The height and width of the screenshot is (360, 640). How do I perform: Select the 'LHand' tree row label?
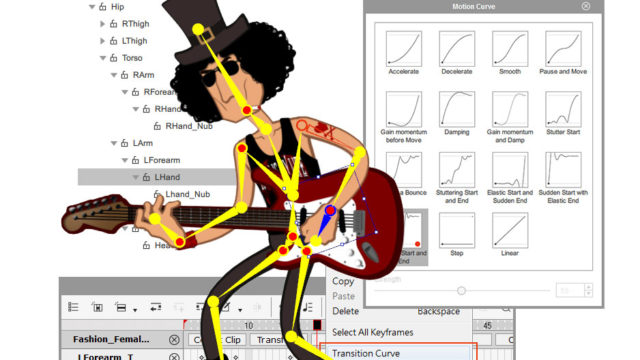pyautogui.click(x=167, y=177)
